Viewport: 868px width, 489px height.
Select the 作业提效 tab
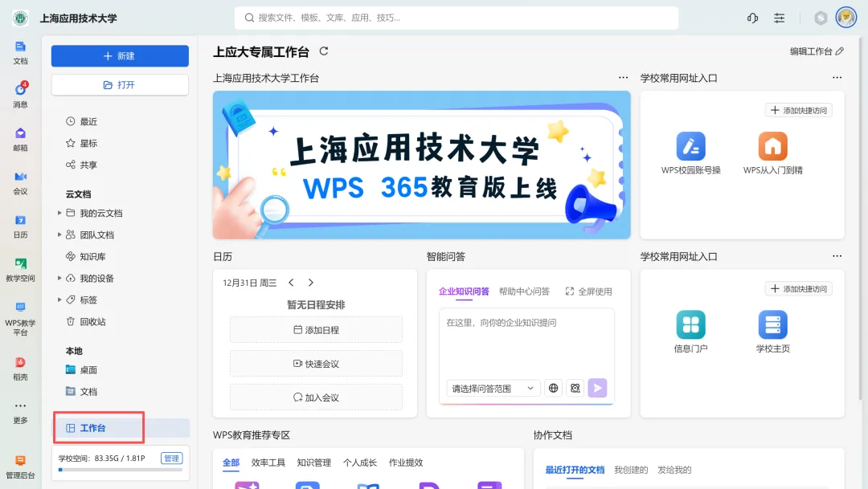pyautogui.click(x=406, y=463)
